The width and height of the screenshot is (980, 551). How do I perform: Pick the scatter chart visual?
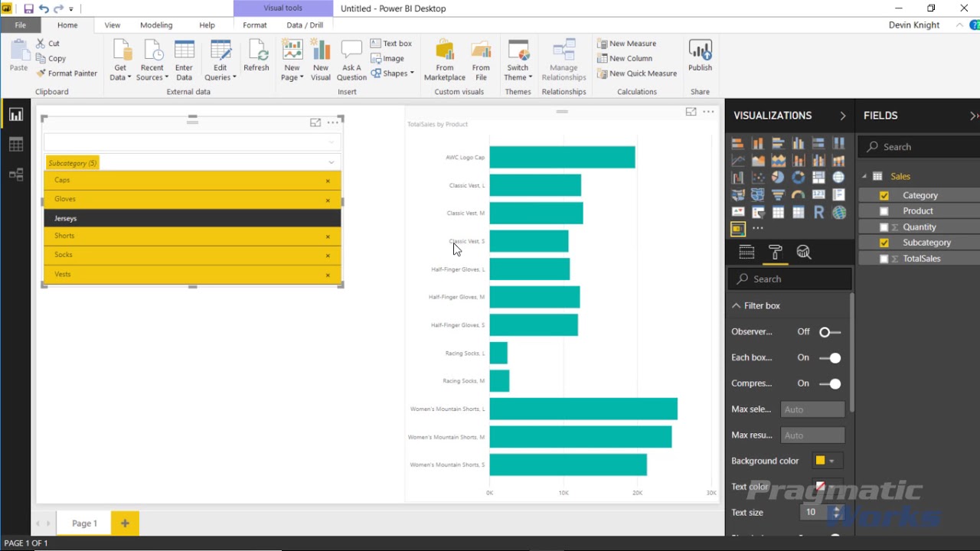pyautogui.click(x=758, y=178)
